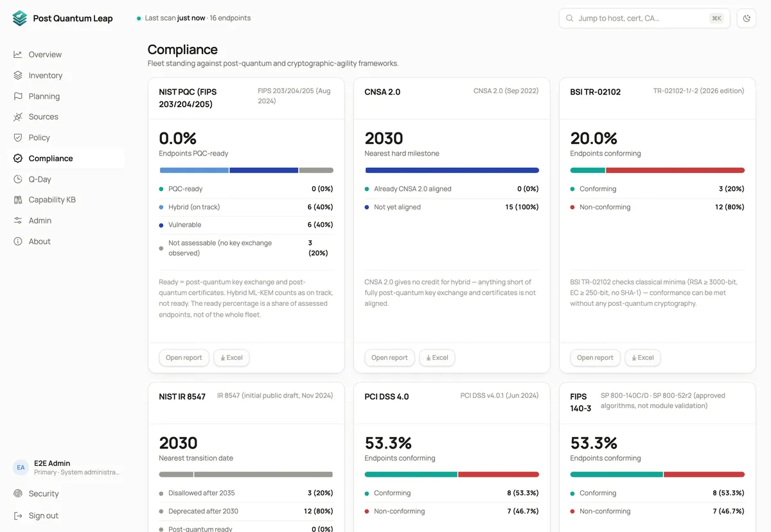Image resolution: width=771 pixels, height=532 pixels.
Task: Click the CNSA 2.0 card title
Action: coord(382,92)
